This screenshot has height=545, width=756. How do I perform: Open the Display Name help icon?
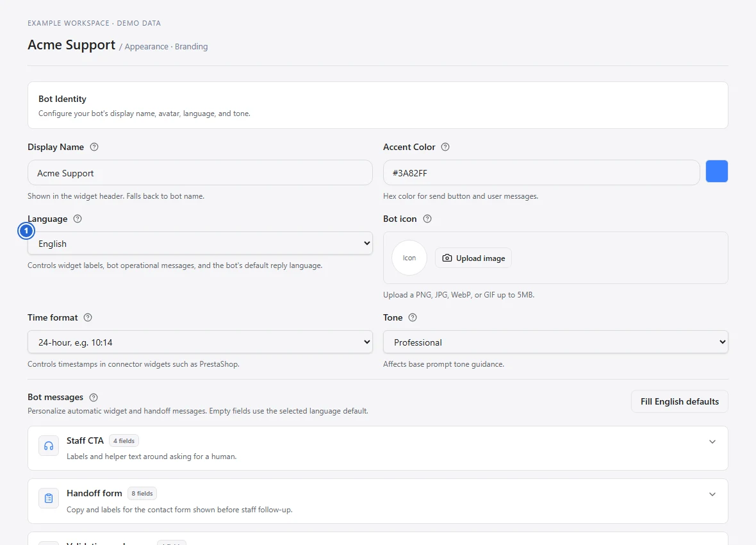(94, 147)
